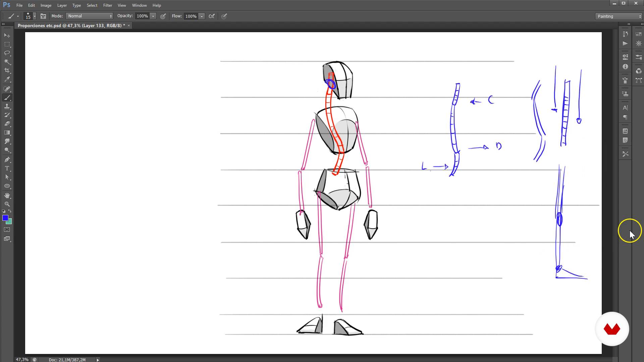Open the Flow slider dropdown

[x=202, y=16]
